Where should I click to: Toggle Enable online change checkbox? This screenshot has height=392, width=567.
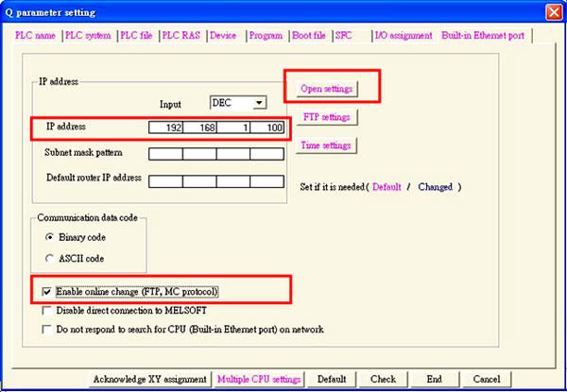point(48,292)
